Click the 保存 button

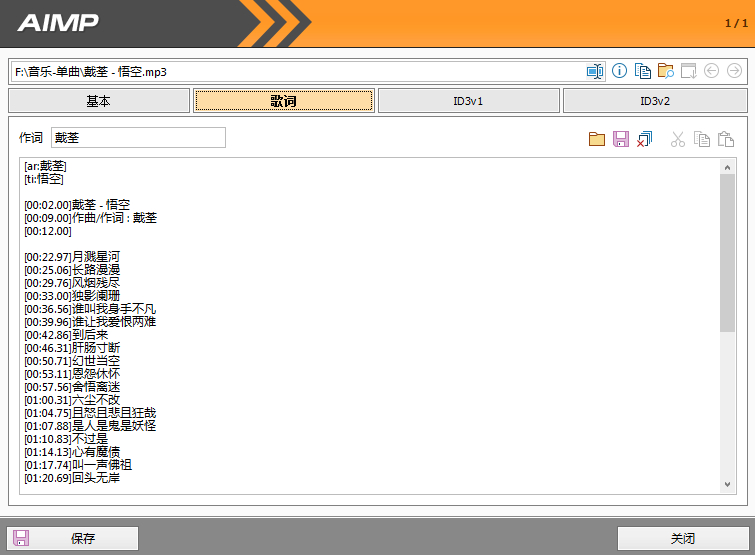(72, 538)
